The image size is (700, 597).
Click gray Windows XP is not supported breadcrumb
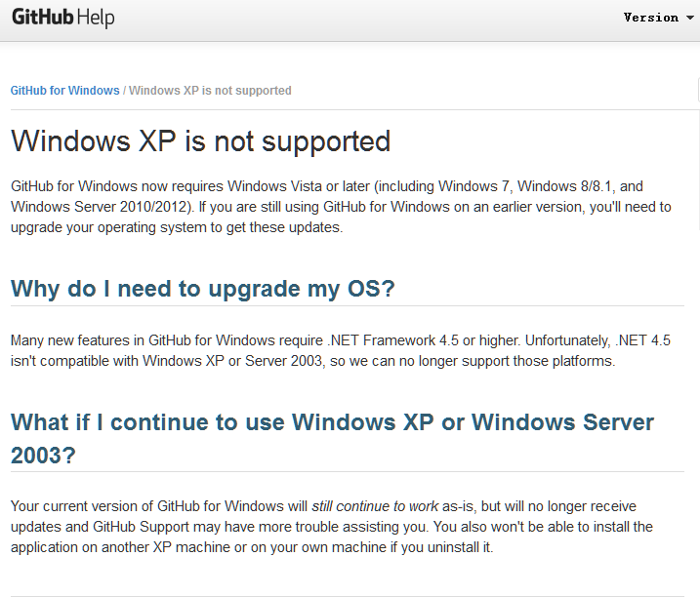pyautogui.click(x=210, y=91)
